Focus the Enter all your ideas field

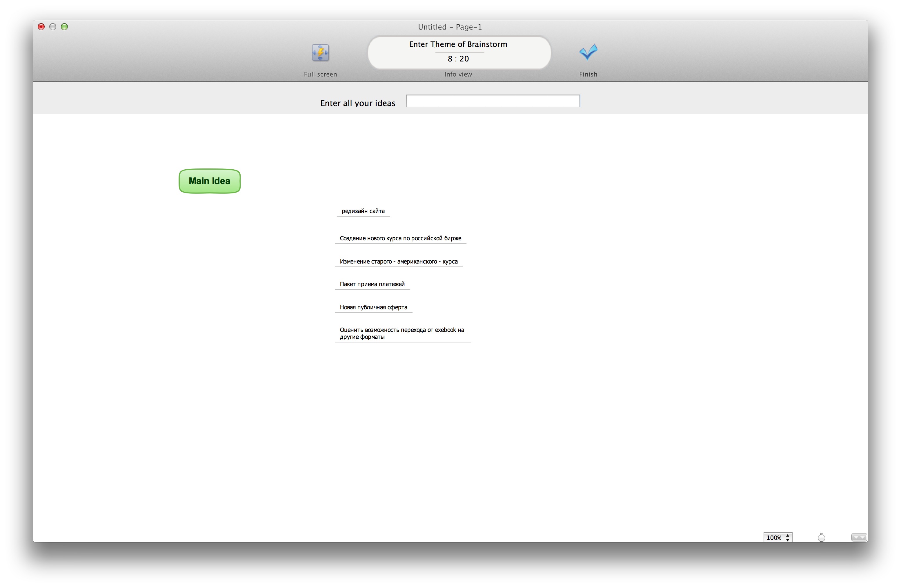[x=493, y=101]
